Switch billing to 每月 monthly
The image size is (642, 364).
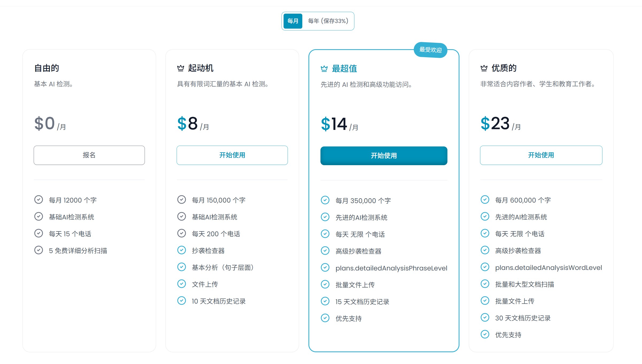[x=293, y=21]
